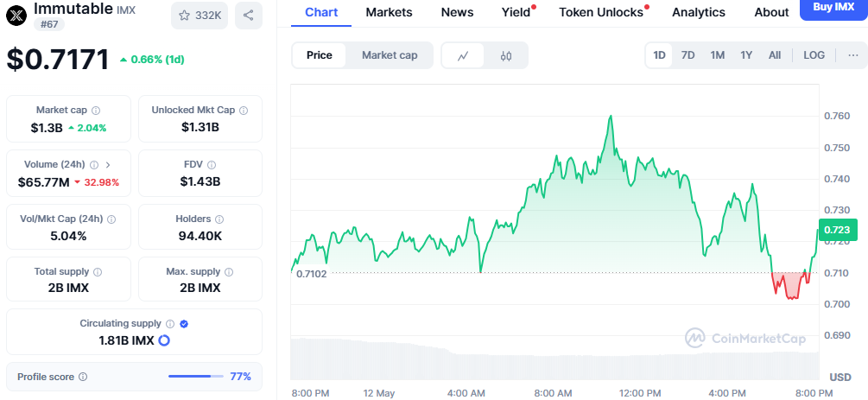Switch to line chart icon
This screenshot has height=400, width=868.
click(x=463, y=55)
